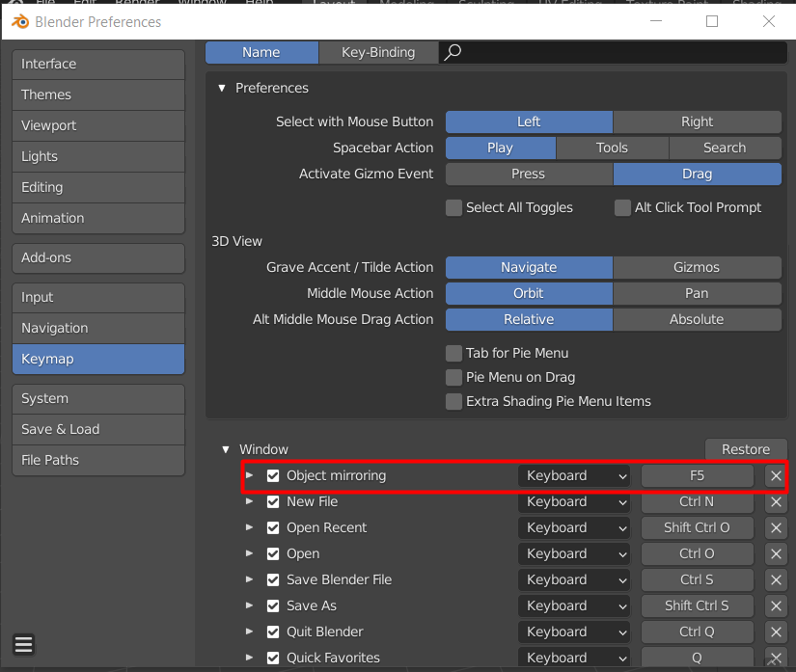Open the File Paths tab
Image resolution: width=796 pixels, height=672 pixels.
(98, 461)
